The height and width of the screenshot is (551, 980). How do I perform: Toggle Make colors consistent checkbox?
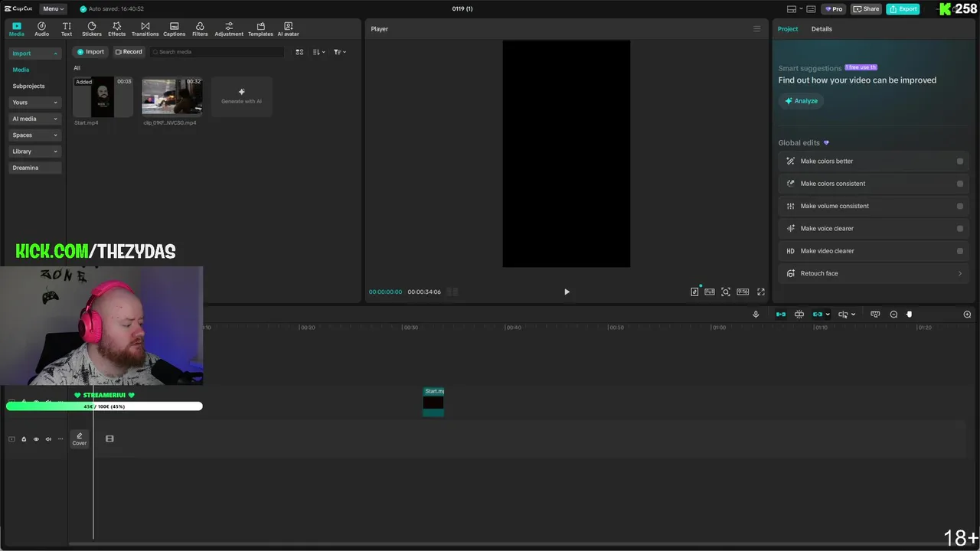[x=960, y=184]
